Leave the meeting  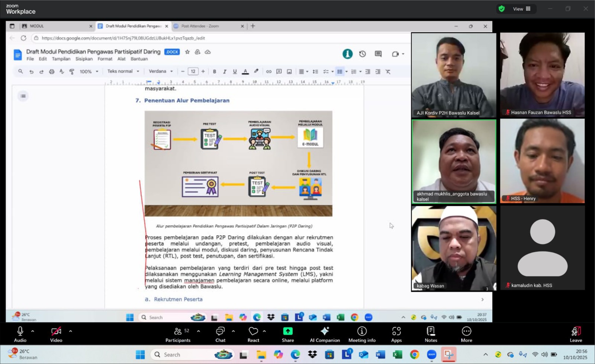coord(576,334)
